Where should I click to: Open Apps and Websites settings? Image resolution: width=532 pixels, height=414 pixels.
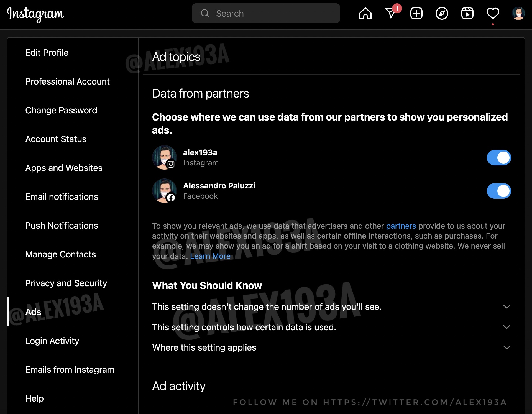[64, 168]
